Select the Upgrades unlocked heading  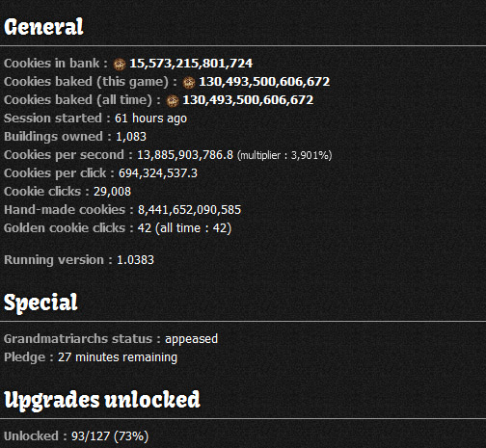(102, 400)
